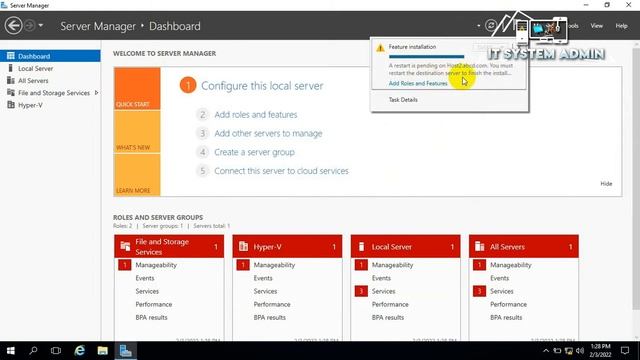Open the View menu

[x=596, y=26]
